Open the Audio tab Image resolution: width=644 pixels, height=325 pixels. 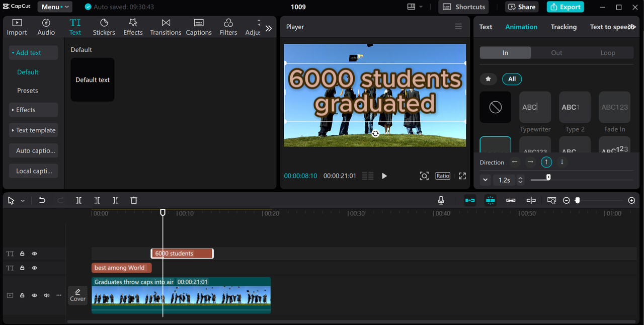(x=46, y=27)
